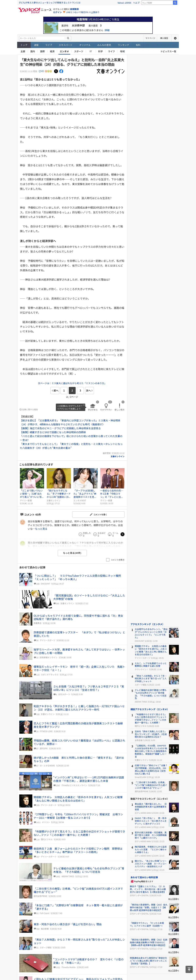The height and width of the screenshot is (980, 196).
Task: Open article about 銀河英雄伝説 tweet
Action: click(89, 597)
